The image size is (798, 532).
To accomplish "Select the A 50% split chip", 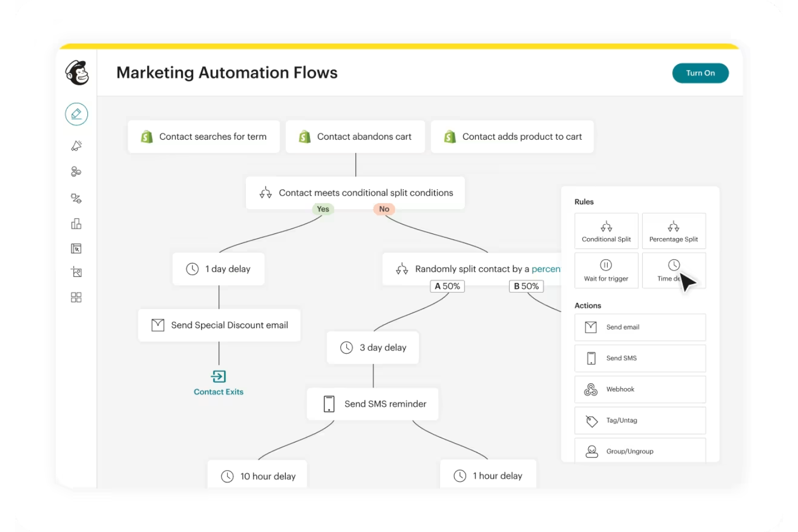I will pos(447,286).
